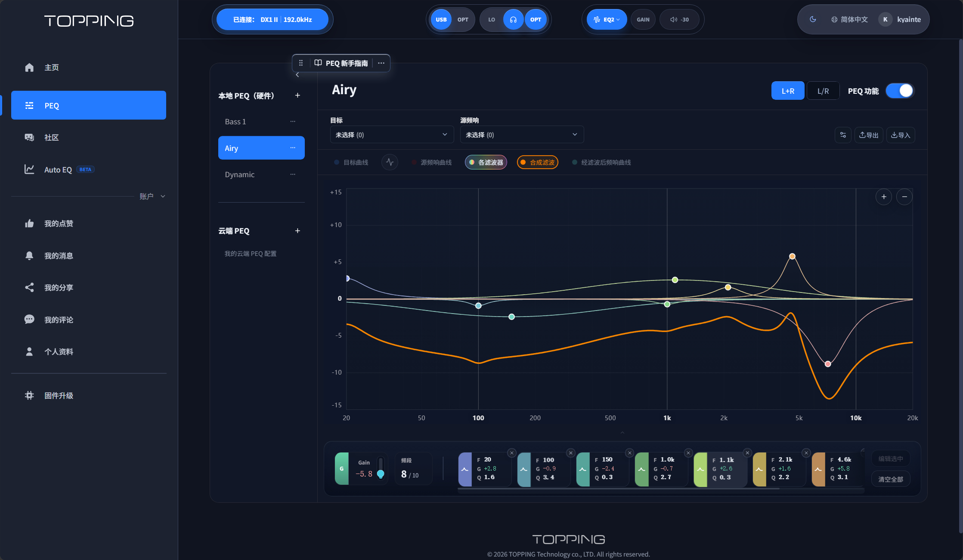Switch to L/R channel mode
Screen dimensions: 963x560
click(x=823, y=91)
